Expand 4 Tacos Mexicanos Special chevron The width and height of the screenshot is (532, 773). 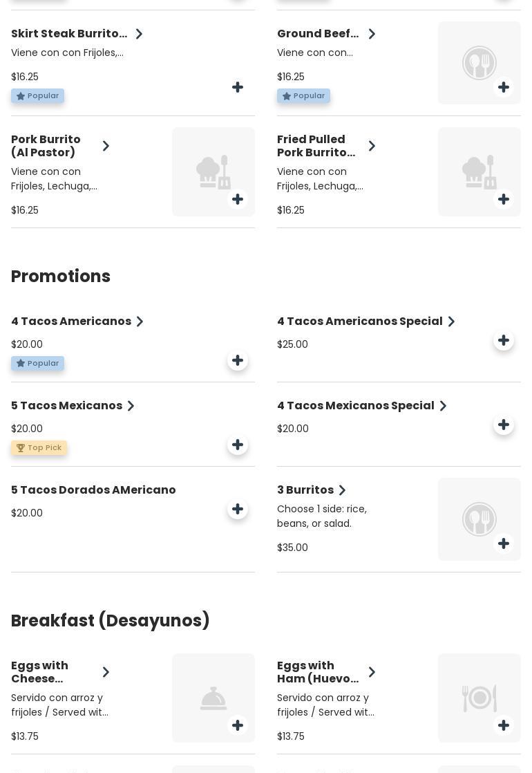[x=443, y=406]
